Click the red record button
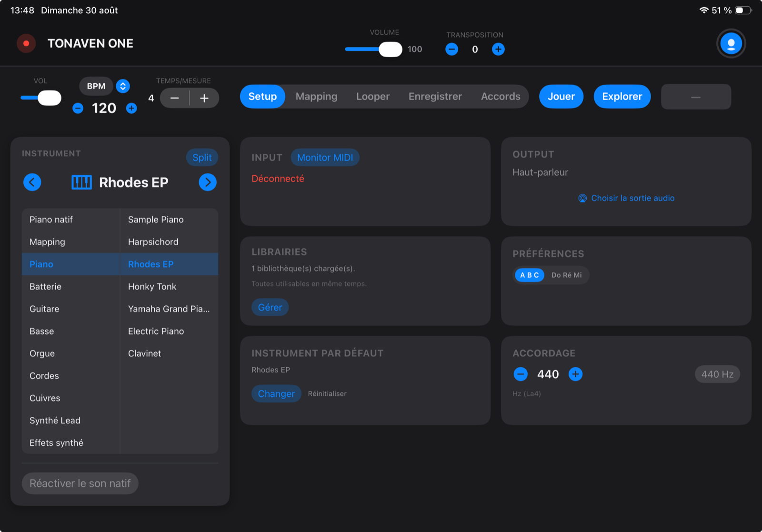Viewport: 762px width, 532px height. pos(26,43)
